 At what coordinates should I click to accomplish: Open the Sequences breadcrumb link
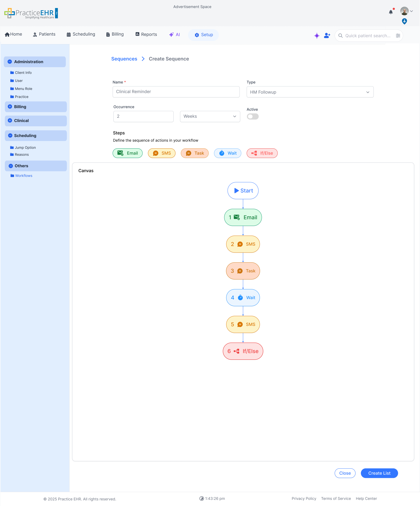[124, 59]
